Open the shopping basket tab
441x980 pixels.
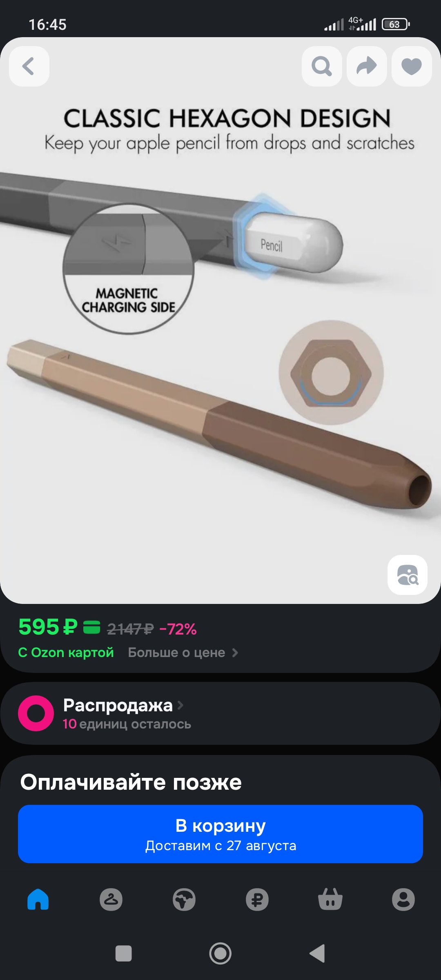(x=330, y=899)
